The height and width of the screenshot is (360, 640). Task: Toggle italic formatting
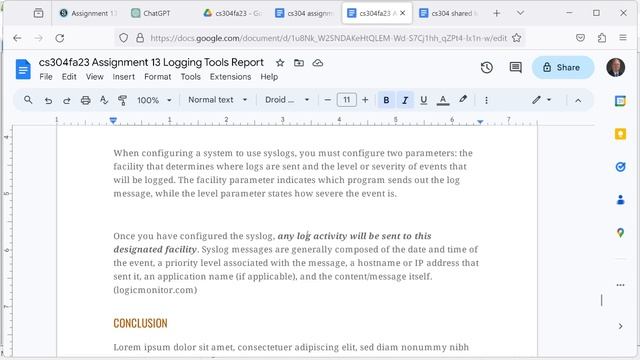click(x=405, y=100)
